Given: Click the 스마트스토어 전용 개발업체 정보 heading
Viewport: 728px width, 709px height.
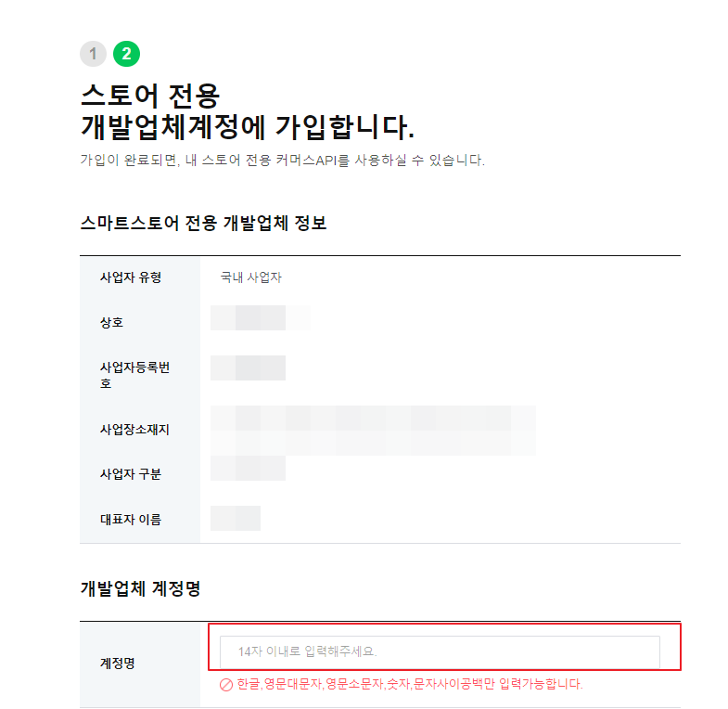Looking at the screenshot, I should pyautogui.click(x=203, y=223).
